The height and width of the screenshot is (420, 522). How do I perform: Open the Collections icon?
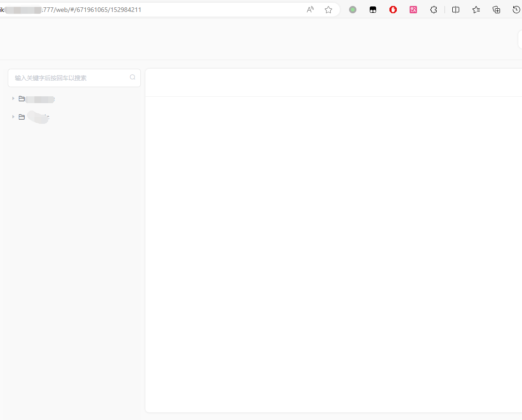pos(496,10)
